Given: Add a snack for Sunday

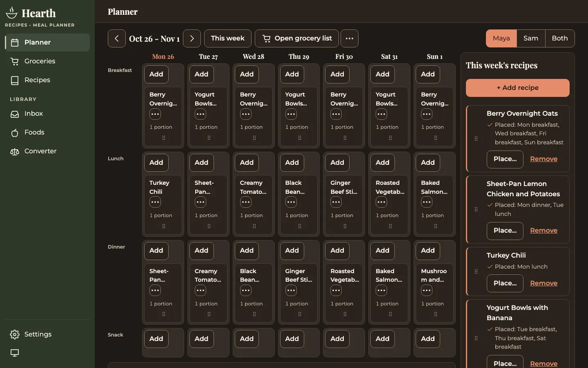Looking at the screenshot, I should click(x=428, y=339).
